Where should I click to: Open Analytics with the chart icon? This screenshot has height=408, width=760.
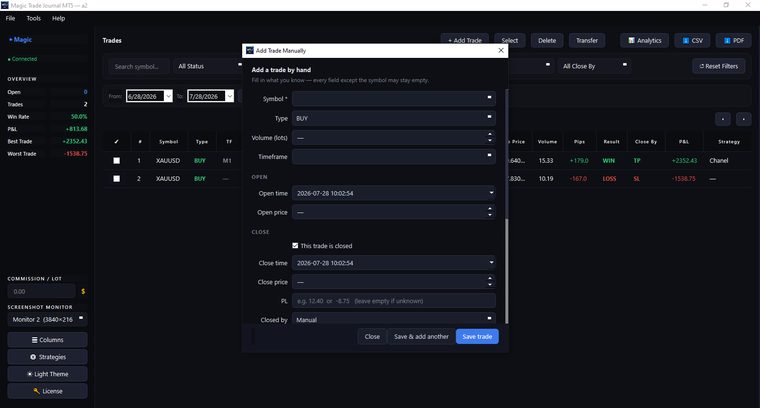644,41
